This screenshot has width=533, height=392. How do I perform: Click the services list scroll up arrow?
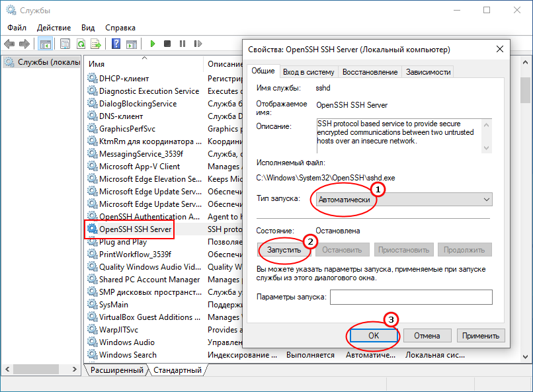[x=525, y=63]
